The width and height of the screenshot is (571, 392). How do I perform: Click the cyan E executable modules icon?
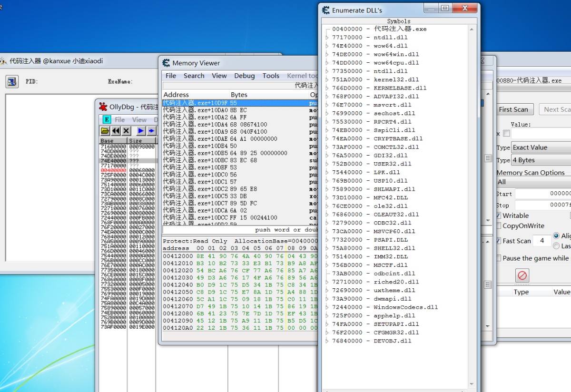point(107,119)
